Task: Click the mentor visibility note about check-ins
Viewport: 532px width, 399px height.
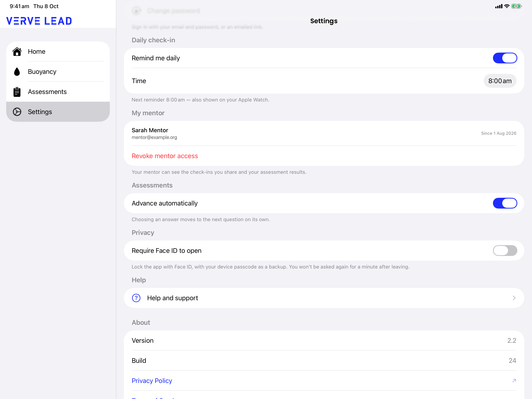Action: [219, 172]
